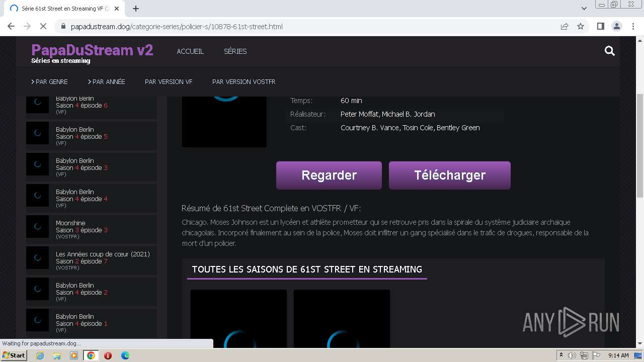Viewport: 644px width, 362px height.
Task: Click the 60 min duration value
Action: [351, 101]
